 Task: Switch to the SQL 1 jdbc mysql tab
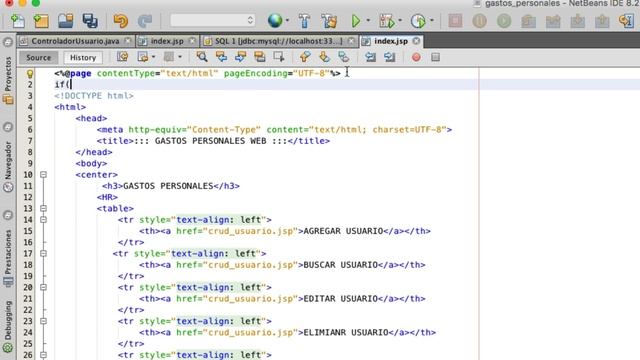click(x=278, y=41)
